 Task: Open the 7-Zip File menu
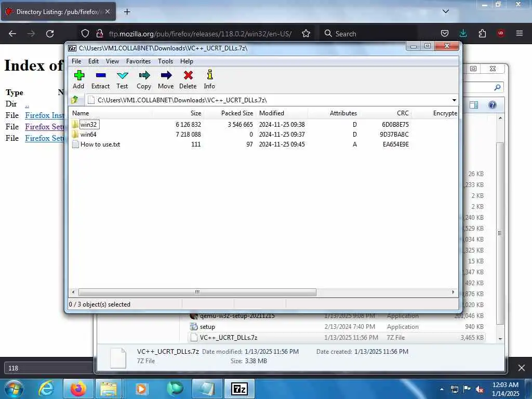tap(76, 61)
